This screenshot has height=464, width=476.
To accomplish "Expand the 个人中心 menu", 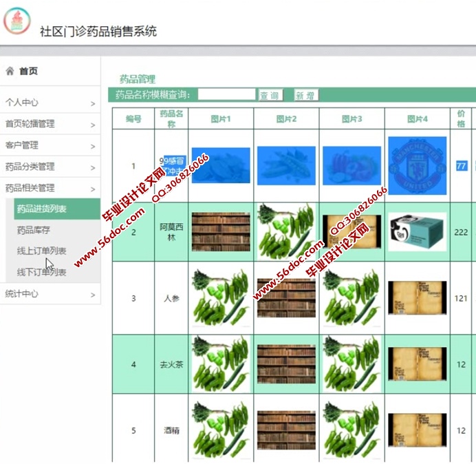I will [50, 103].
